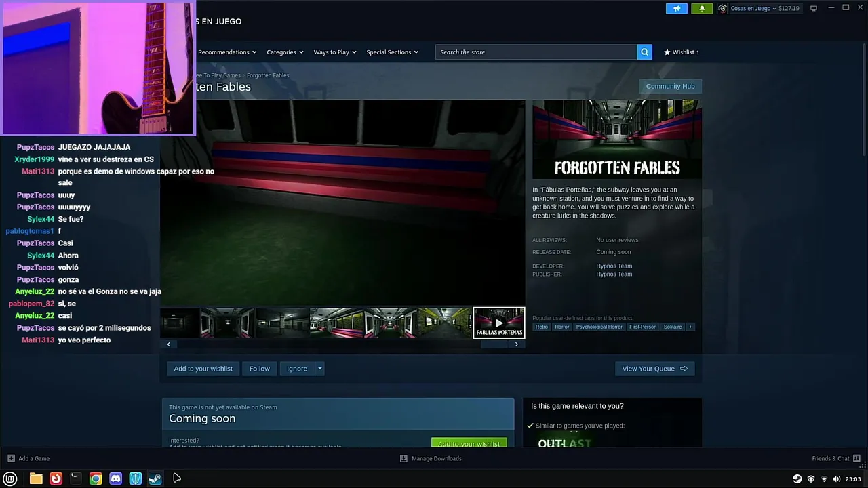This screenshot has height=488, width=868.
Task: Open the Terminal from the taskbar
Action: 76,479
